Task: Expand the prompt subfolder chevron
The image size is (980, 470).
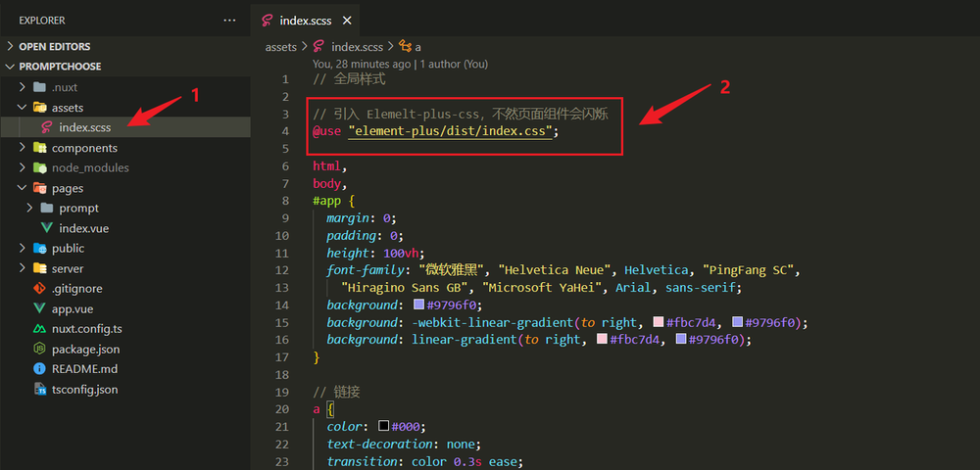Action: (30, 208)
